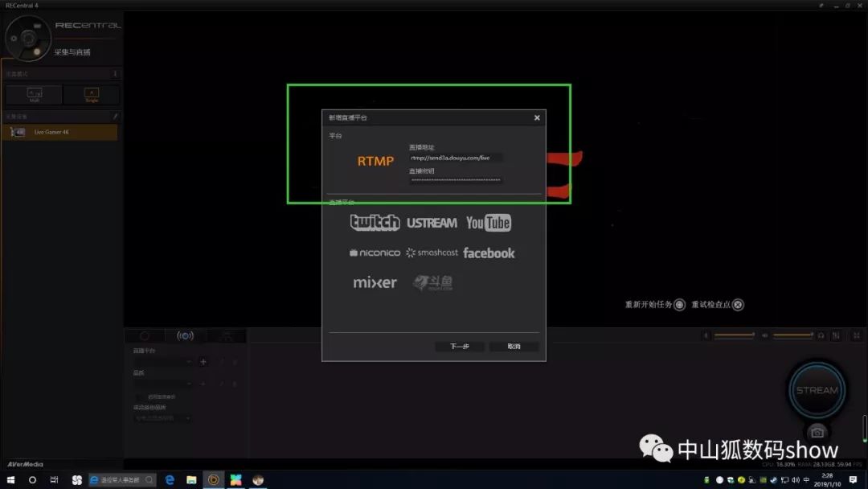
Task: Expand the quality dropdown
Action: click(x=162, y=383)
